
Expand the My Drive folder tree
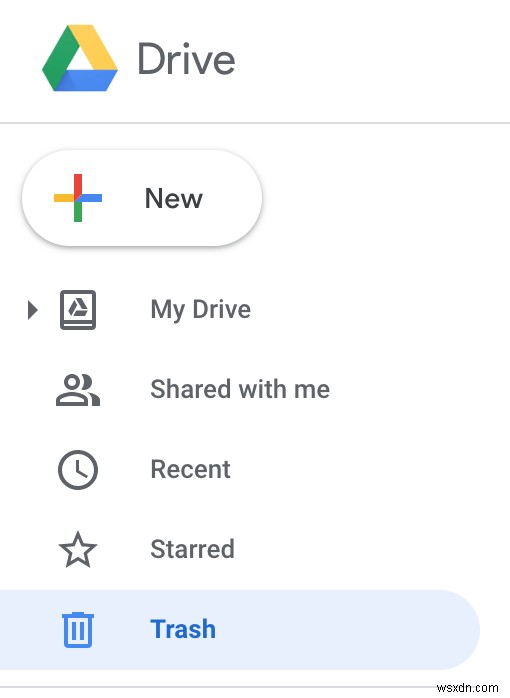32,310
